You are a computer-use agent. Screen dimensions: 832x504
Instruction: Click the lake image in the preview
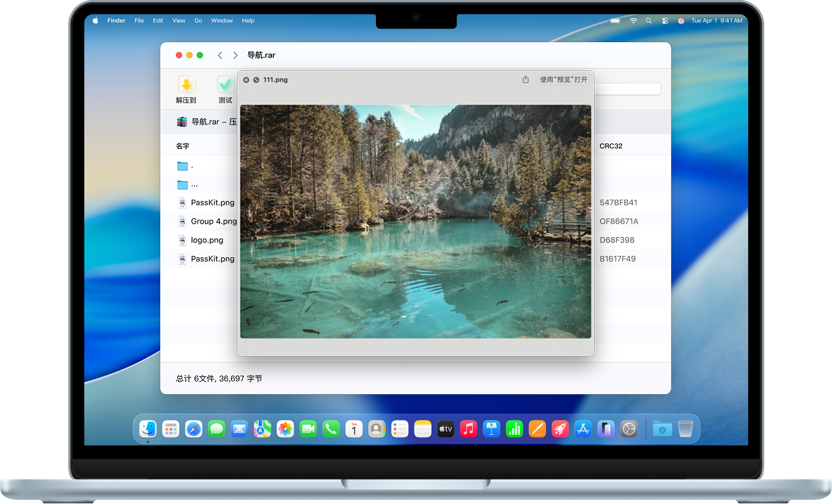point(415,221)
